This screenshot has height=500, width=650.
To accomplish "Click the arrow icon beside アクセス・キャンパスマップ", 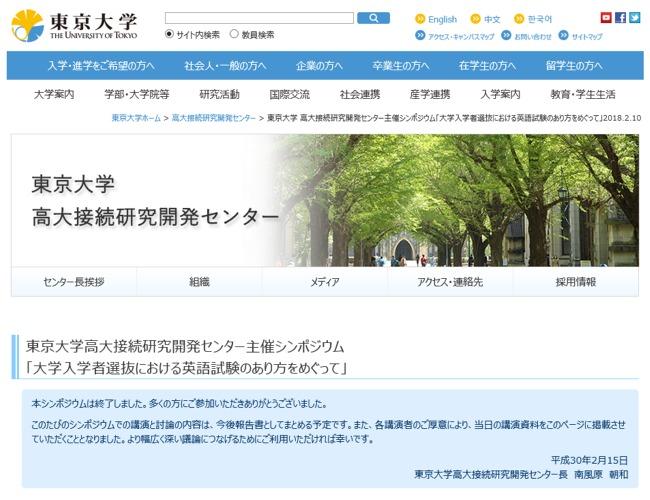I will (420, 35).
